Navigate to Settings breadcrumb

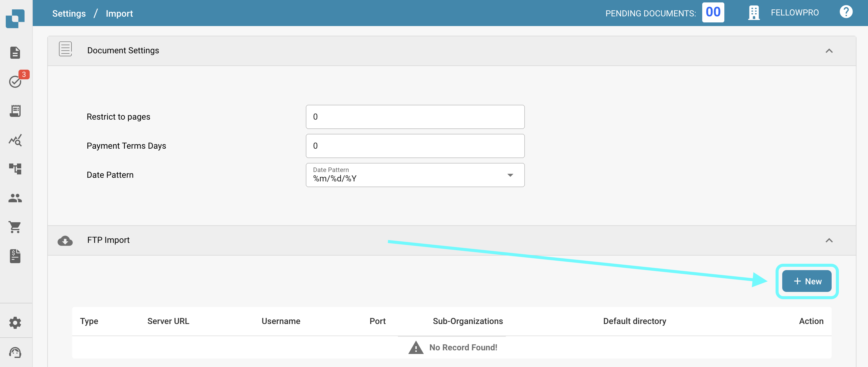coord(69,13)
